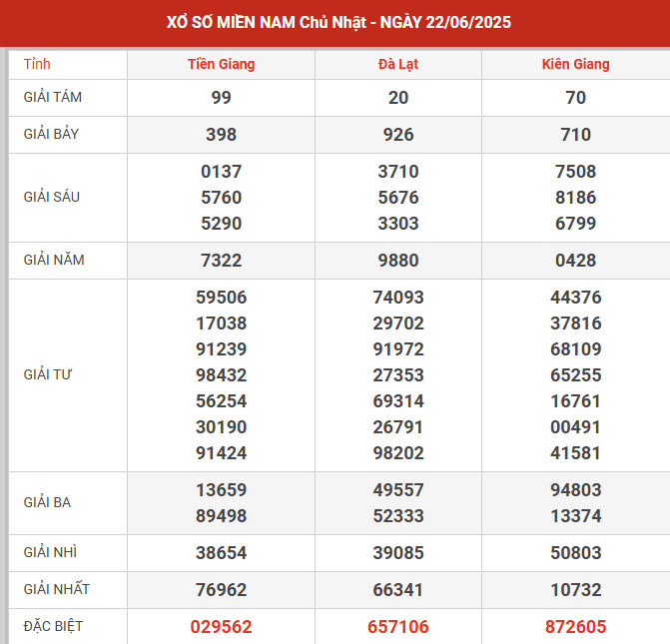Select the 'Tiền Giang' column header
This screenshot has width=670, height=644.
[222, 64]
